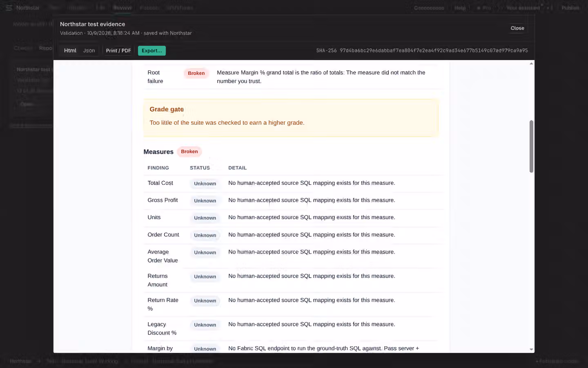Select the 'Return Rate %' finding
The height and width of the screenshot is (368, 588).
pyautogui.click(x=163, y=305)
